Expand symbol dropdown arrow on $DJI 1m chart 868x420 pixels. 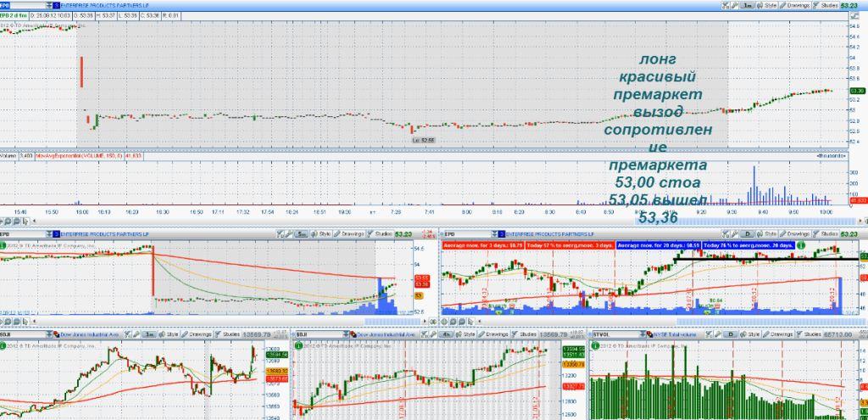pyautogui.click(x=49, y=334)
